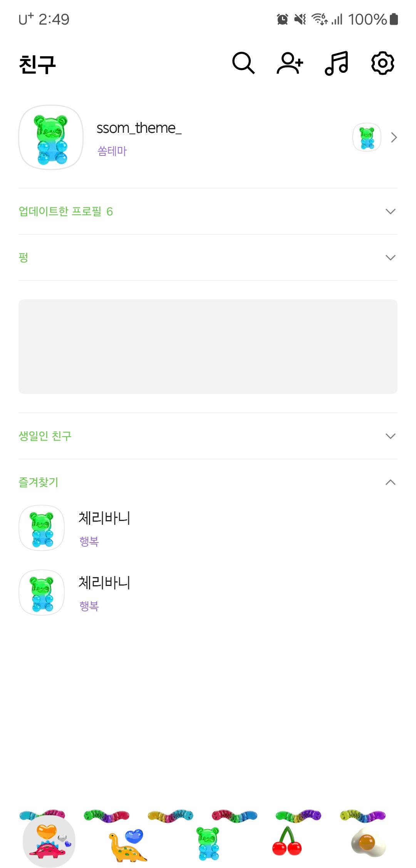Tap the chevron next to profile thumbnail

[x=394, y=137]
